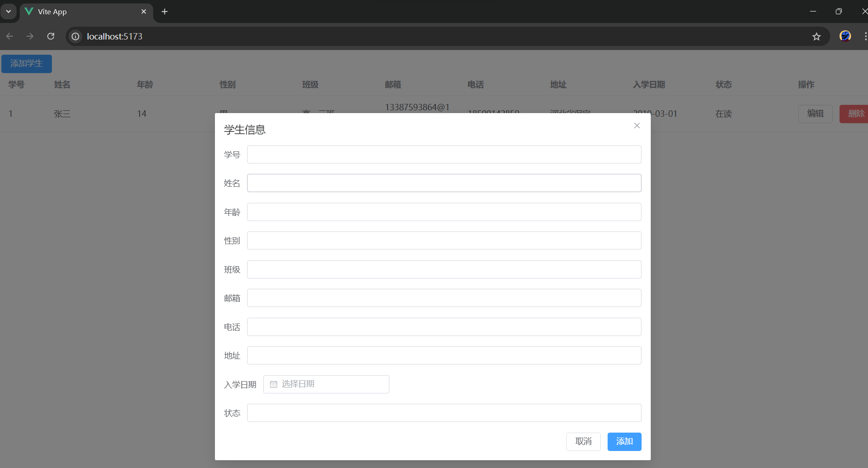Restore down the browser window
This screenshot has width=868, height=468.
pyautogui.click(x=839, y=11)
